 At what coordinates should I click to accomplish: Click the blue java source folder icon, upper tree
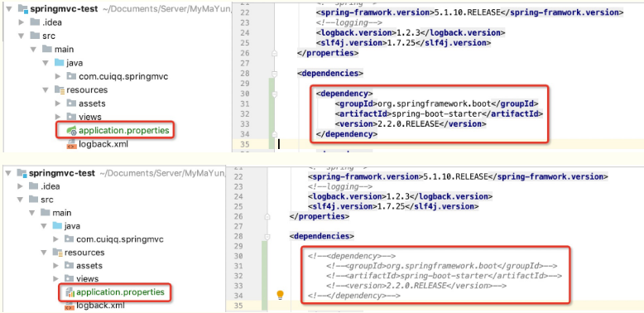[59, 63]
